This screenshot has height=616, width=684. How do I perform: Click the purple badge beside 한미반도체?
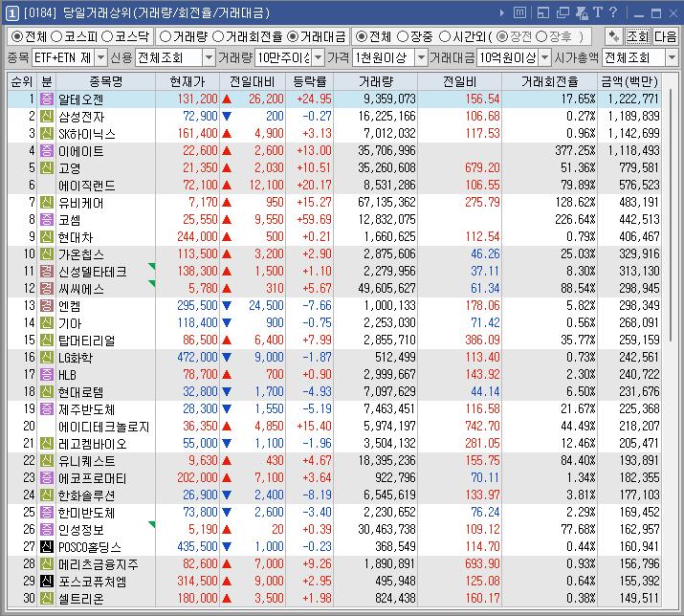pyautogui.click(x=47, y=512)
